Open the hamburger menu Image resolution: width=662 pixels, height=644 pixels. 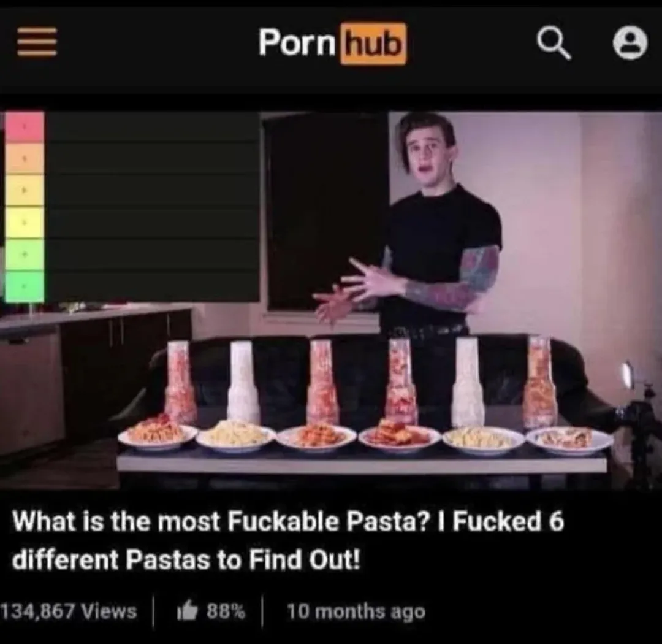tap(37, 42)
